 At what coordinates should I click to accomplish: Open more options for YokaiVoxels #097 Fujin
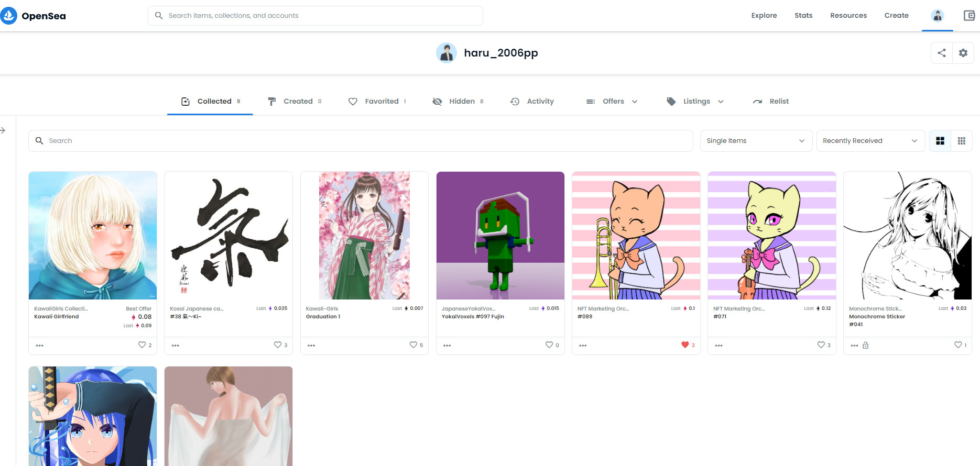[447, 346]
